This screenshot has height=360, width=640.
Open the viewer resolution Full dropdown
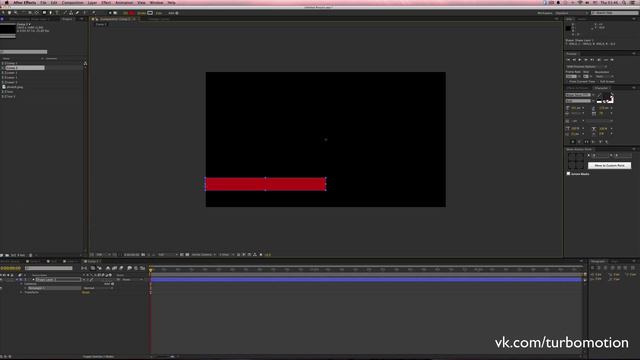point(167,255)
